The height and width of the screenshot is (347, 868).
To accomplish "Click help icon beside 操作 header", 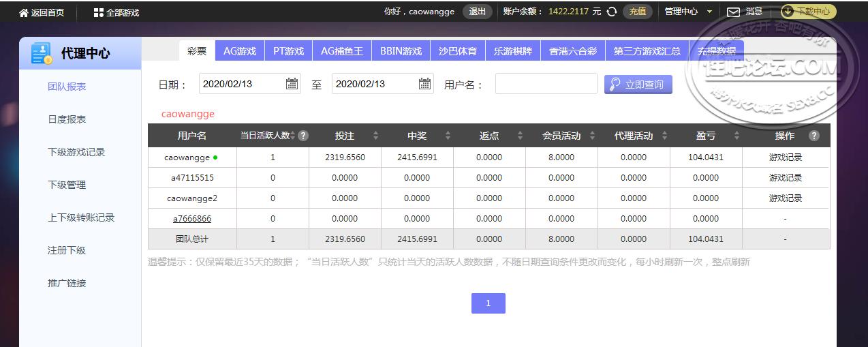I will pyautogui.click(x=813, y=136).
